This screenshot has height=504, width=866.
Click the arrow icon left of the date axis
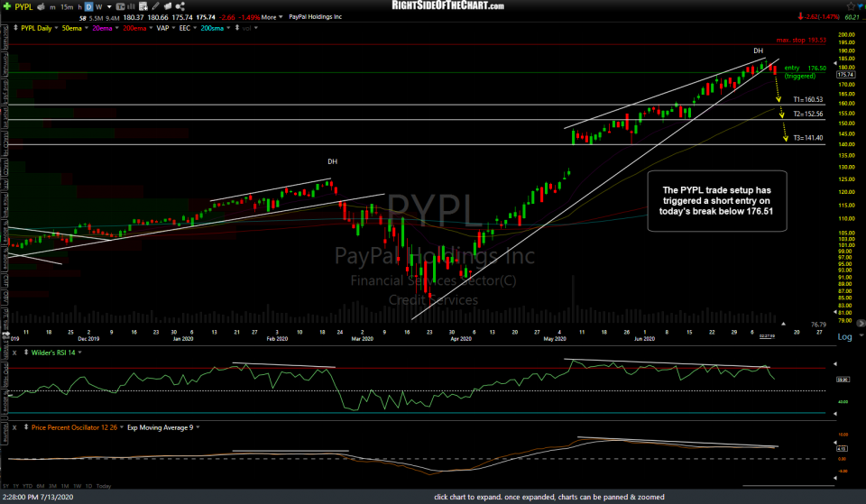[x=6, y=334]
